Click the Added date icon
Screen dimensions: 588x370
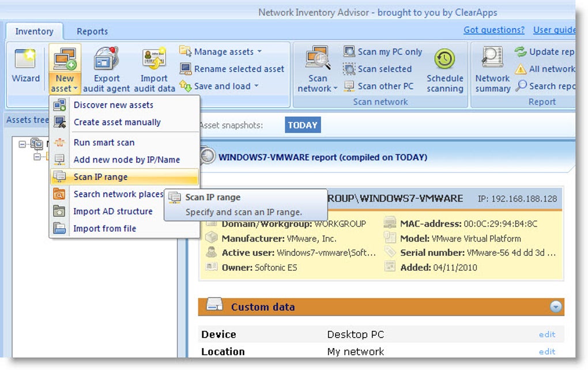[x=390, y=266]
